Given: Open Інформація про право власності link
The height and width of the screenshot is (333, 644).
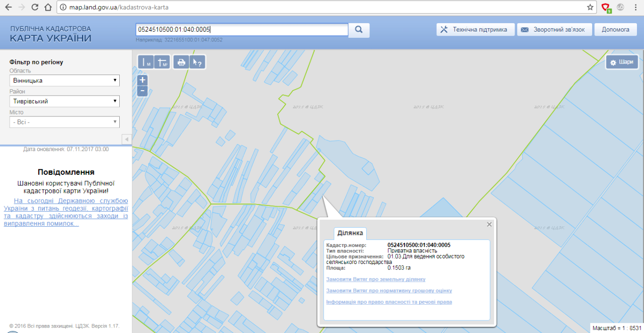Looking at the screenshot, I should tap(389, 302).
